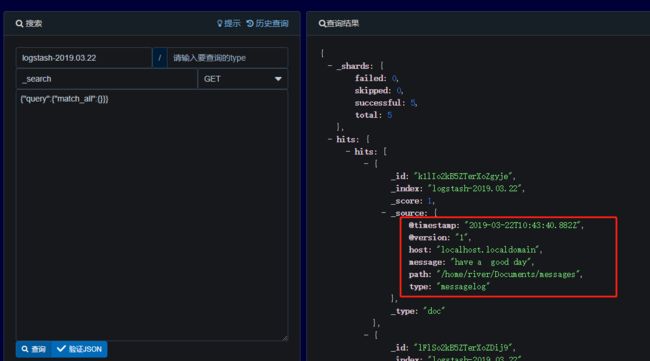Click the 查询结果 panel magnifier icon

322,24
